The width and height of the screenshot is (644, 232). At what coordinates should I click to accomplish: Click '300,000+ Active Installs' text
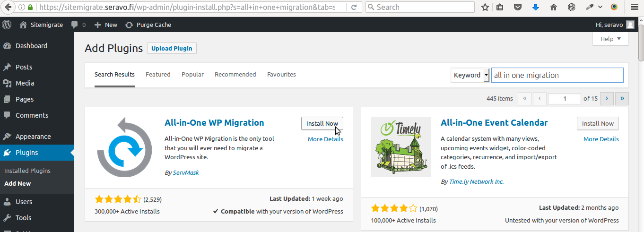pyautogui.click(x=127, y=211)
